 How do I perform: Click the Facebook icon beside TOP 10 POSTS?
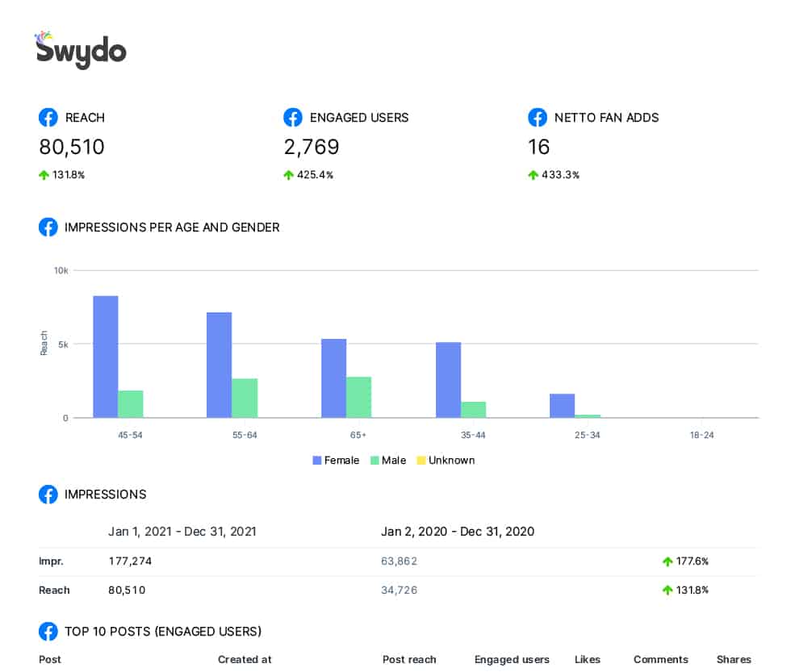(x=48, y=632)
